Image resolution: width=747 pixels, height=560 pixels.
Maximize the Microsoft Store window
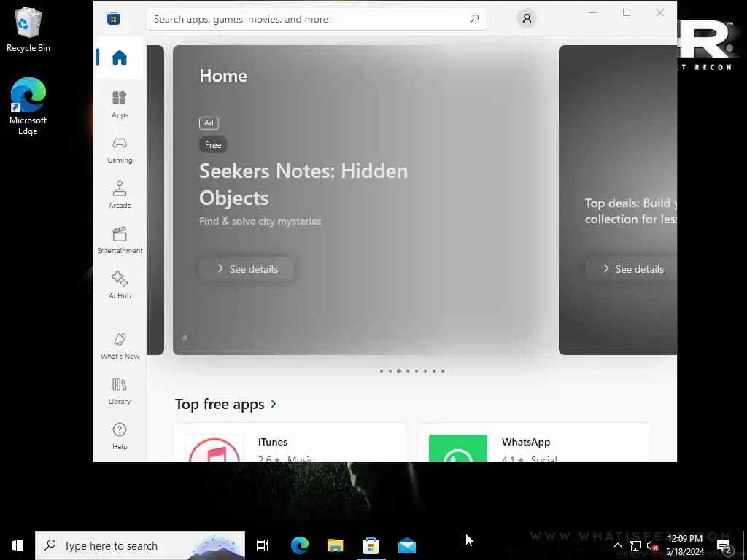627,13
